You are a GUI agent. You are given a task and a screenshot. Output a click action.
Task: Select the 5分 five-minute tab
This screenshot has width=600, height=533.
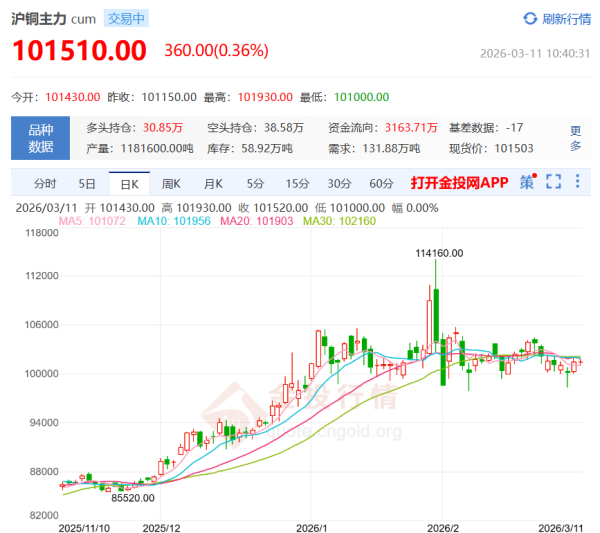255,184
